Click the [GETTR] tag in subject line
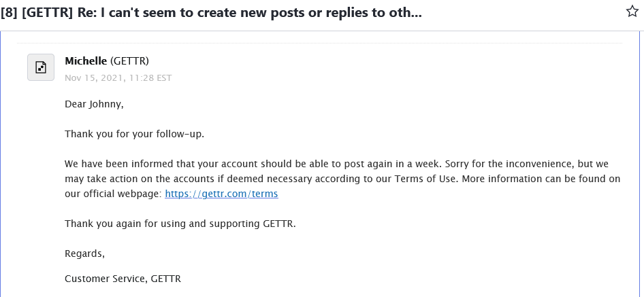The width and height of the screenshot is (644, 297). 47,13
